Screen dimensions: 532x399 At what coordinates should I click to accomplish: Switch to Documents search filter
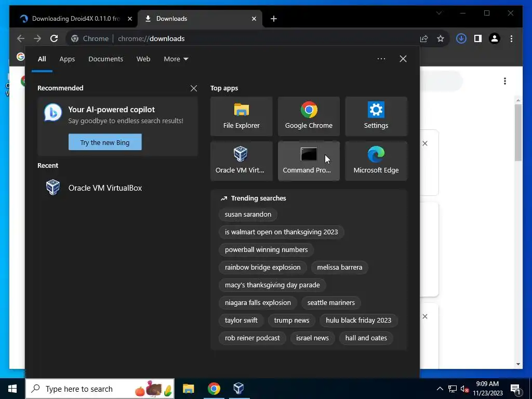pyautogui.click(x=105, y=59)
